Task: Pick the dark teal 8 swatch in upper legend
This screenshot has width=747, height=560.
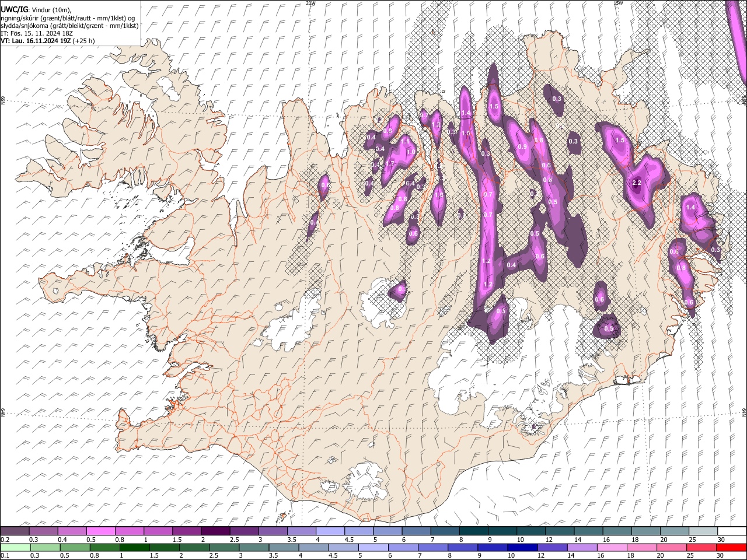Action: 473,531
